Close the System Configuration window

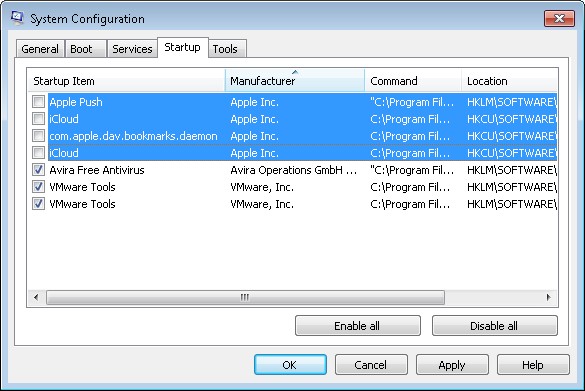pyautogui.click(x=559, y=18)
